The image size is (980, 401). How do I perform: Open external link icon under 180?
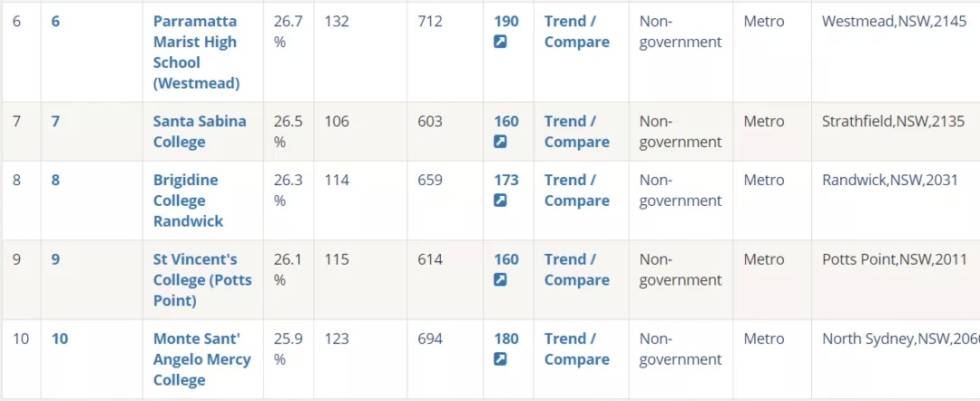(500, 359)
